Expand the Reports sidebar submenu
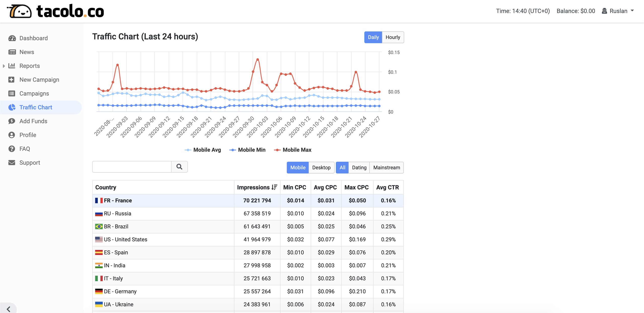The width and height of the screenshot is (644, 313). pos(4,66)
